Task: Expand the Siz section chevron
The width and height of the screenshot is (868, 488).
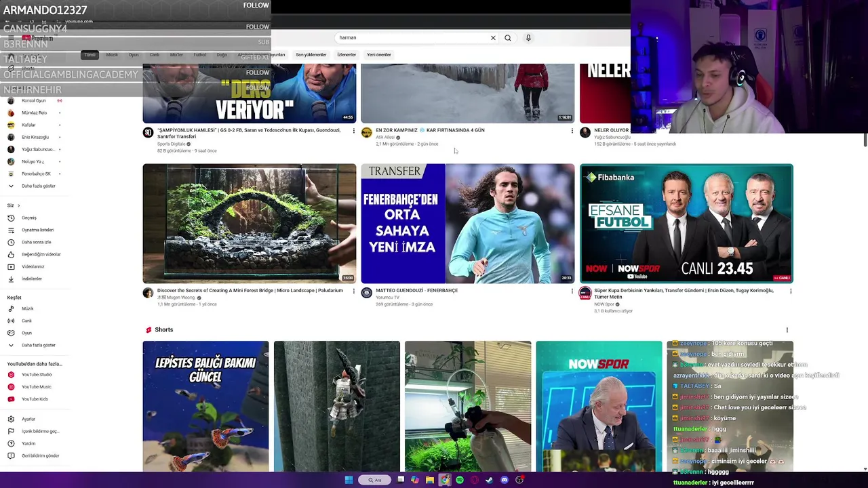Action: pos(18,205)
